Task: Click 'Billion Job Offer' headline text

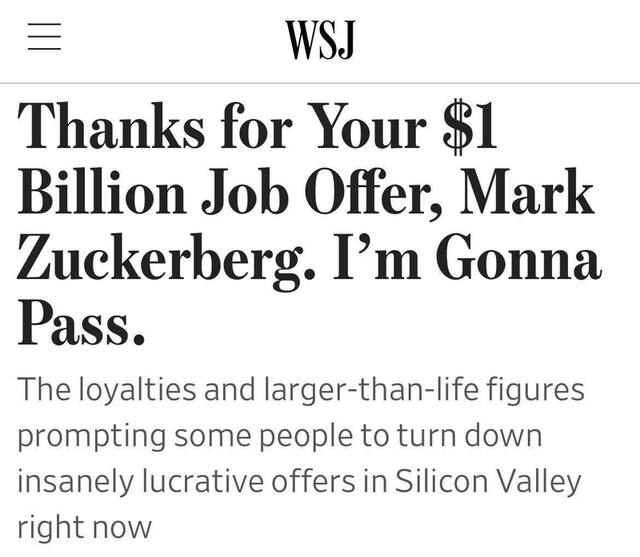Action: (230, 196)
